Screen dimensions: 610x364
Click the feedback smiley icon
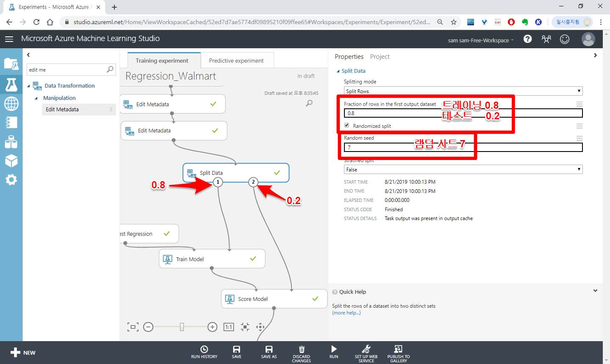[x=565, y=39]
